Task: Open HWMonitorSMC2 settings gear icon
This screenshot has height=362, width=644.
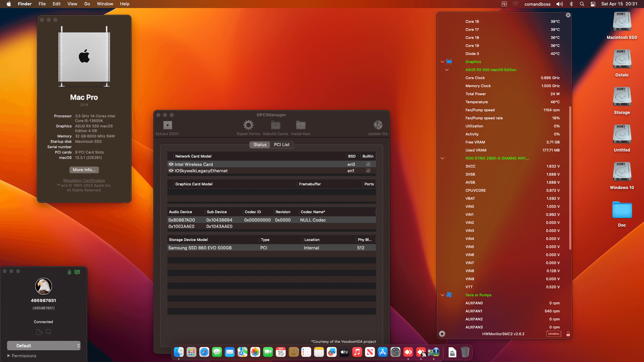Action: click(442, 334)
